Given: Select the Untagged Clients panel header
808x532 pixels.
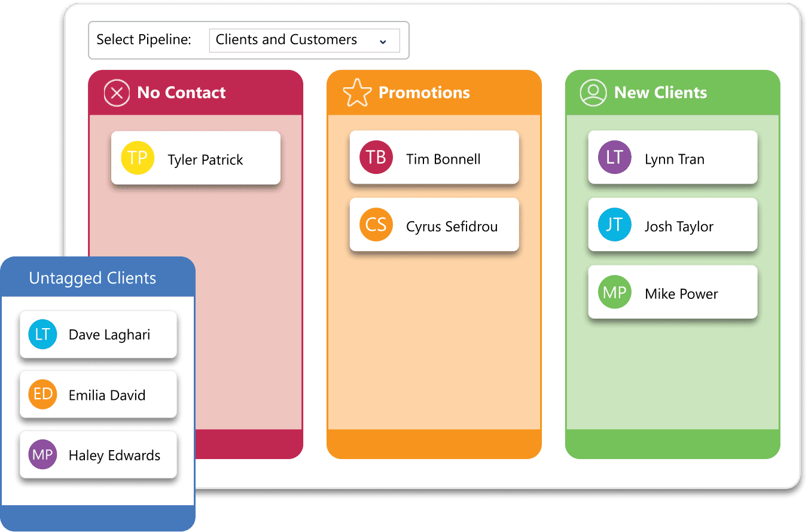Looking at the screenshot, I should tap(93, 278).
